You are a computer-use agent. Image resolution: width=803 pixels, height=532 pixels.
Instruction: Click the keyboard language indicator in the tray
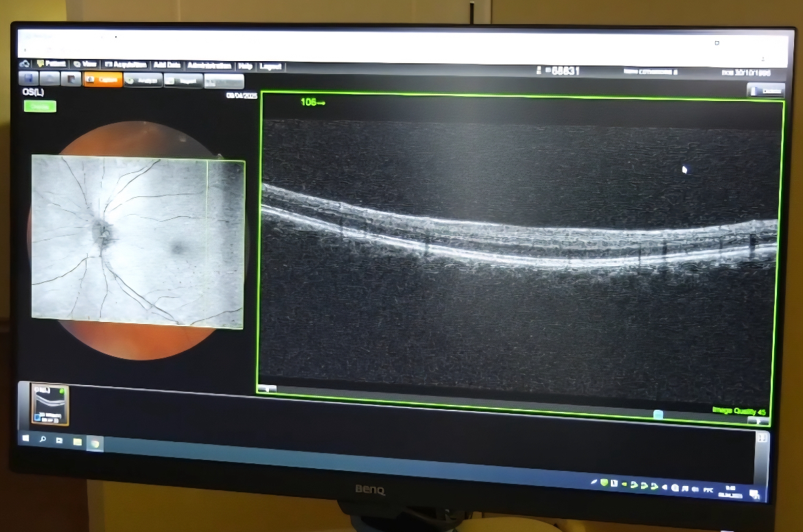[x=708, y=491]
